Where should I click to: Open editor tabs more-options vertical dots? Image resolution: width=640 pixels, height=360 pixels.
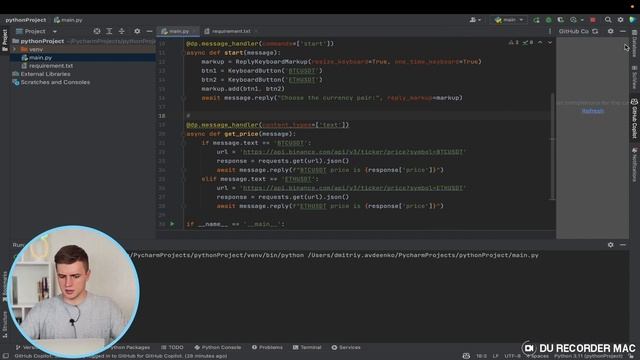[x=549, y=31]
